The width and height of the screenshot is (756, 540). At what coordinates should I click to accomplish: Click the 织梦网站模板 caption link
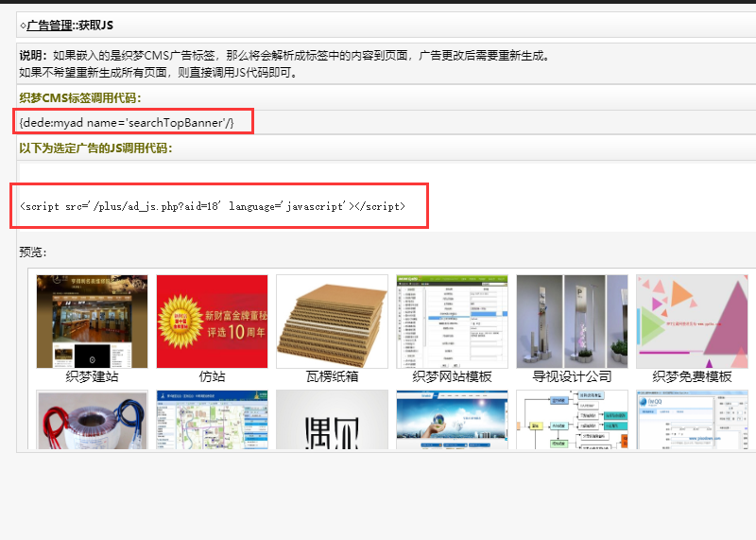click(x=453, y=376)
